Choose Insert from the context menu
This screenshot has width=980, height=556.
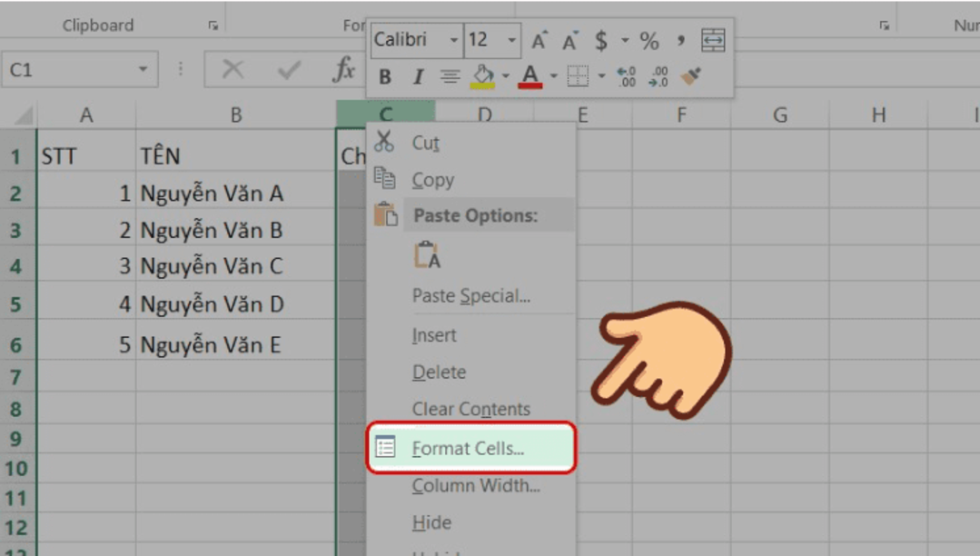pyautogui.click(x=470, y=335)
